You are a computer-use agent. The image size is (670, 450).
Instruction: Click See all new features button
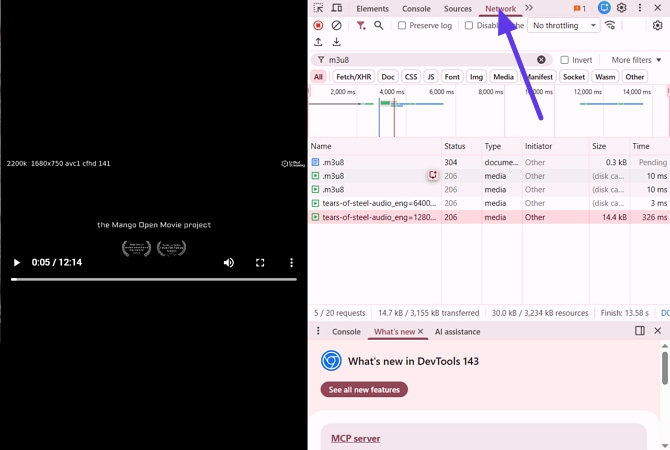364,389
